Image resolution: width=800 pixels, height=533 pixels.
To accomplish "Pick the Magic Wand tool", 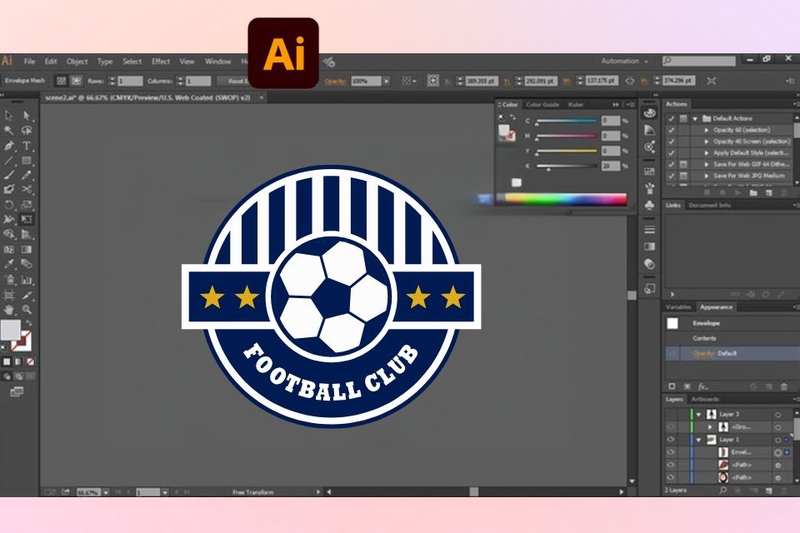I will click(x=9, y=131).
